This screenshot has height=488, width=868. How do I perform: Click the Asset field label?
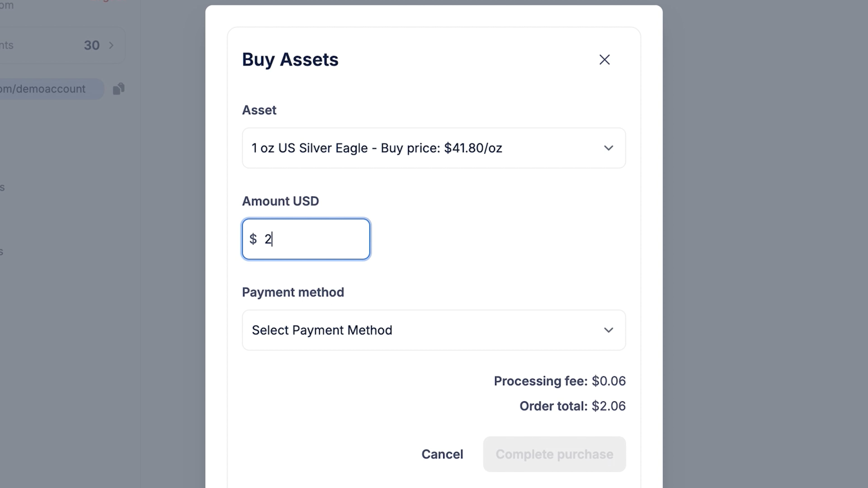point(259,110)
